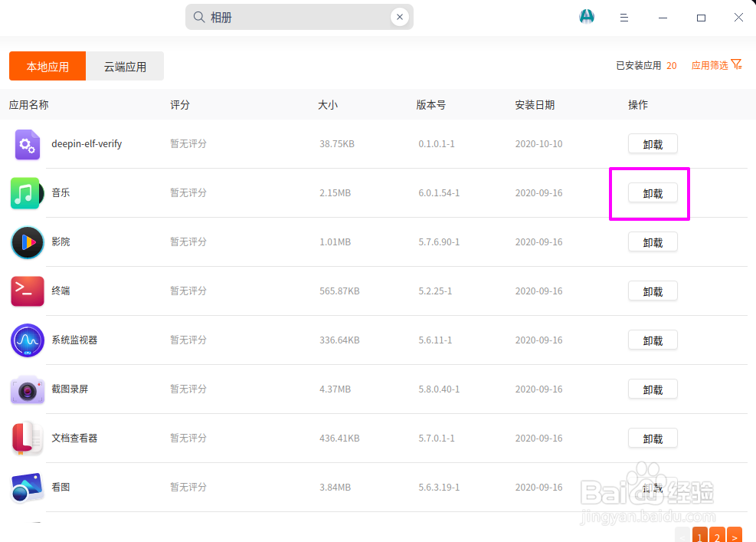The width and height of the screenshot is (756, 542).
Task: Switch to the Local Apps (本地应用) tab
Action: 47,67
